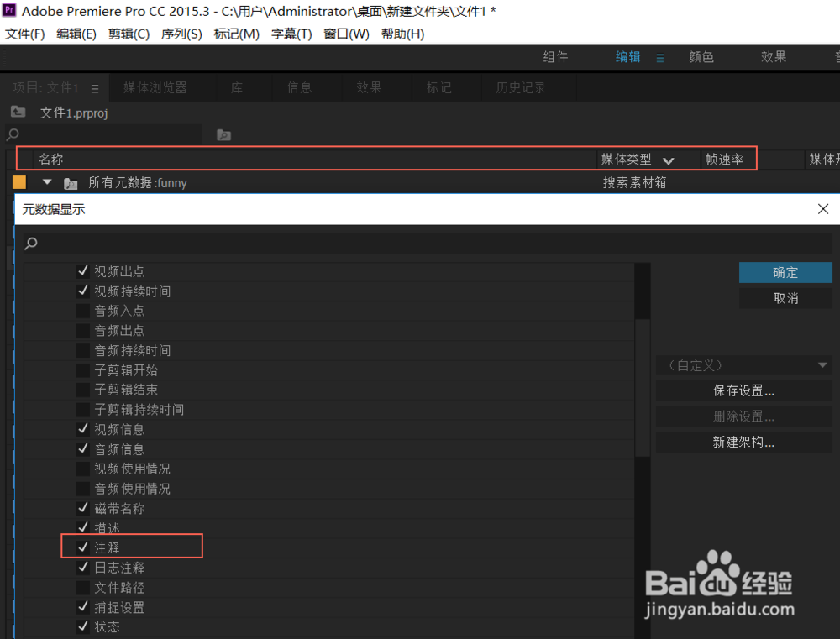Uncheck the 视频出点 option
The height and width of the screenshot is (639, 840).
pos(82,270)
